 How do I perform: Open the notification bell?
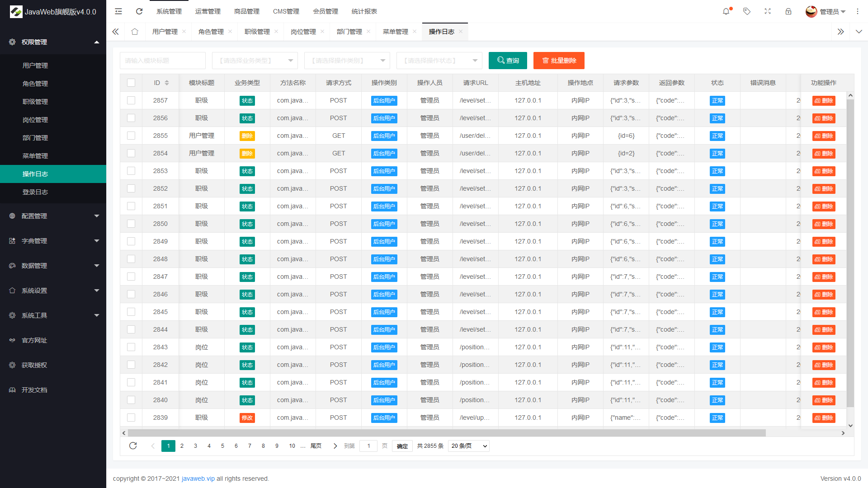click(x=726, y=11)
